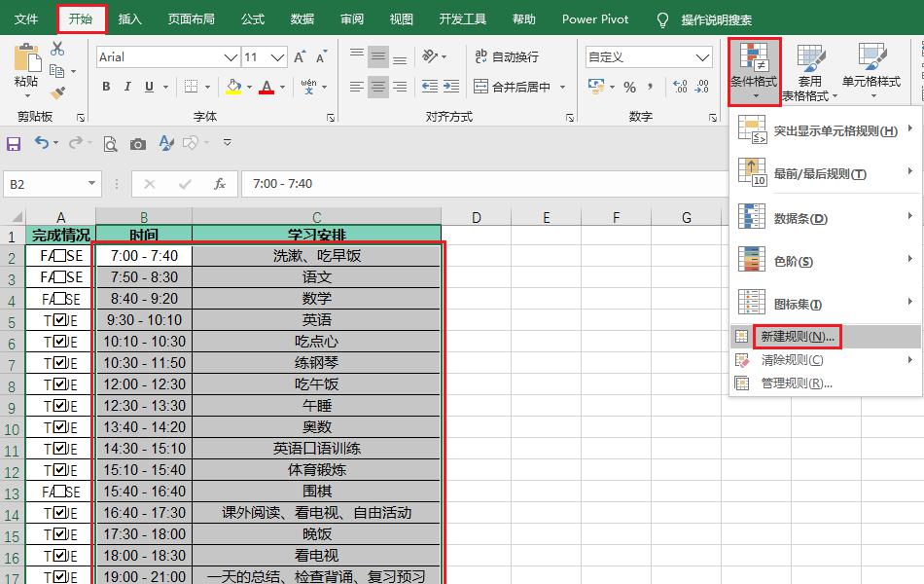The image size is (924, 584).
Task: Open the font size 11 dropdown
Action: [x=277, y=57]
